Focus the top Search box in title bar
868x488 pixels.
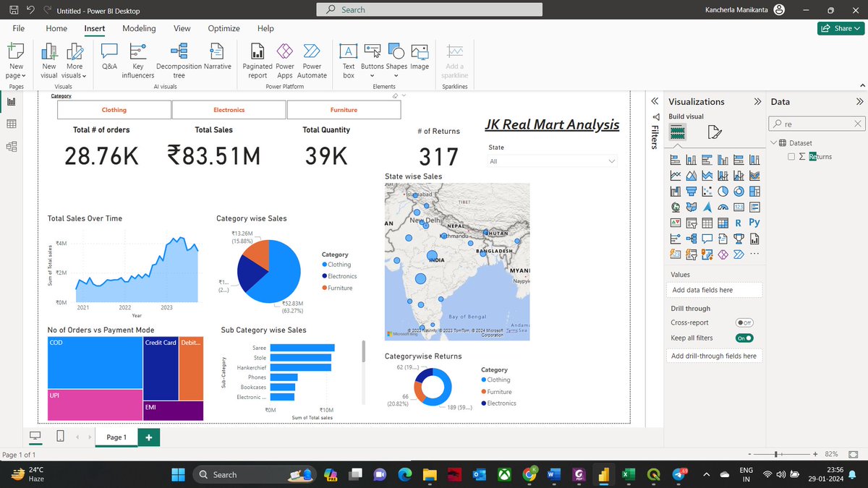pyautogui.click(x=430, y=9)
